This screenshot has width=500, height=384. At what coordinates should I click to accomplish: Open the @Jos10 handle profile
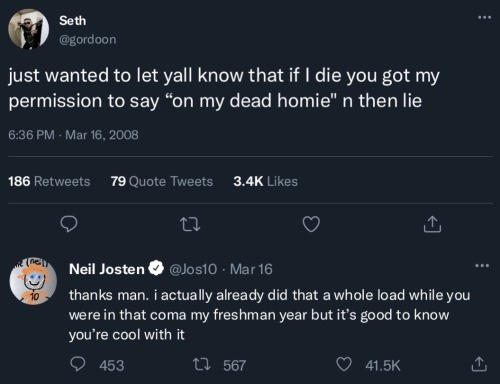pyautogui.click(x=193, y=269)
